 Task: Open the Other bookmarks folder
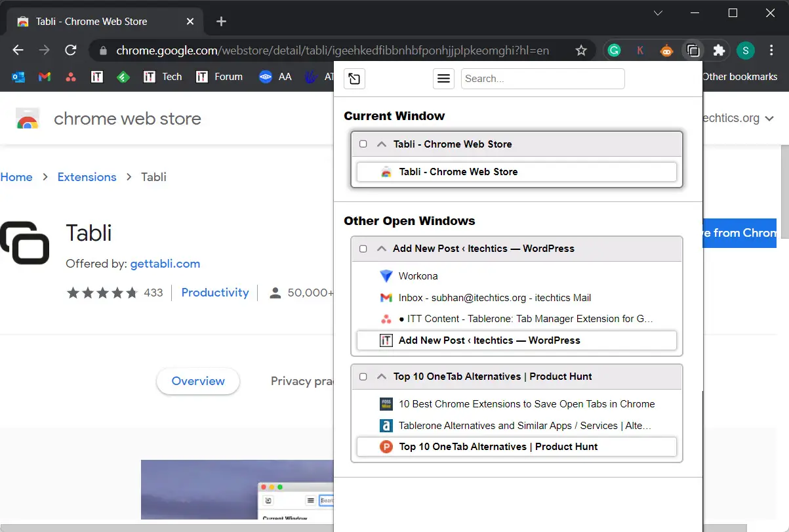739,77
